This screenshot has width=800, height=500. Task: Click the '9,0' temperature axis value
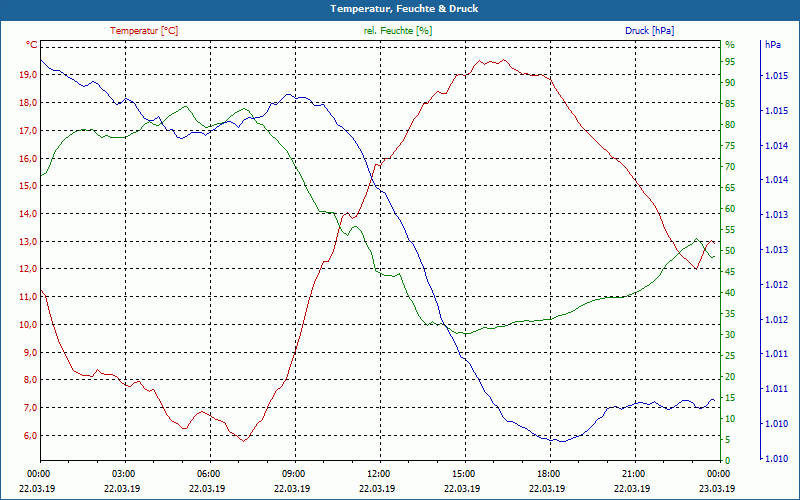[30, 353]
